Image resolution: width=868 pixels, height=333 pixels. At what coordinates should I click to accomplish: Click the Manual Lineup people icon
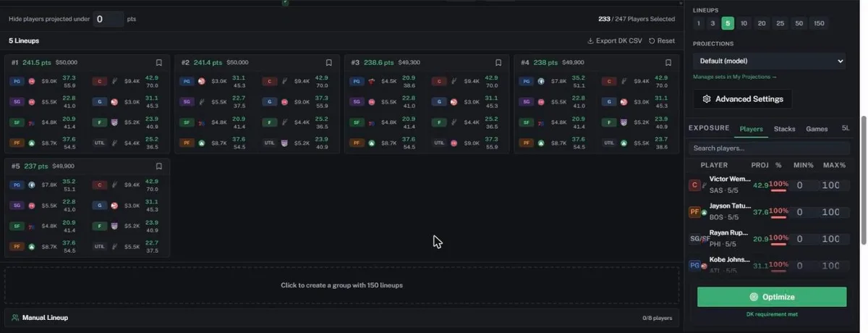[x=15, y=318]
